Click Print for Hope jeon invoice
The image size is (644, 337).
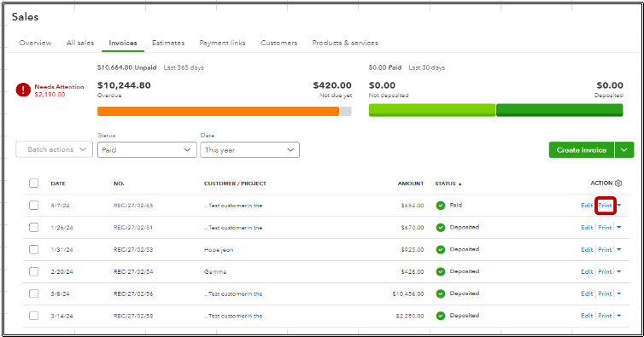coord(605,250)
